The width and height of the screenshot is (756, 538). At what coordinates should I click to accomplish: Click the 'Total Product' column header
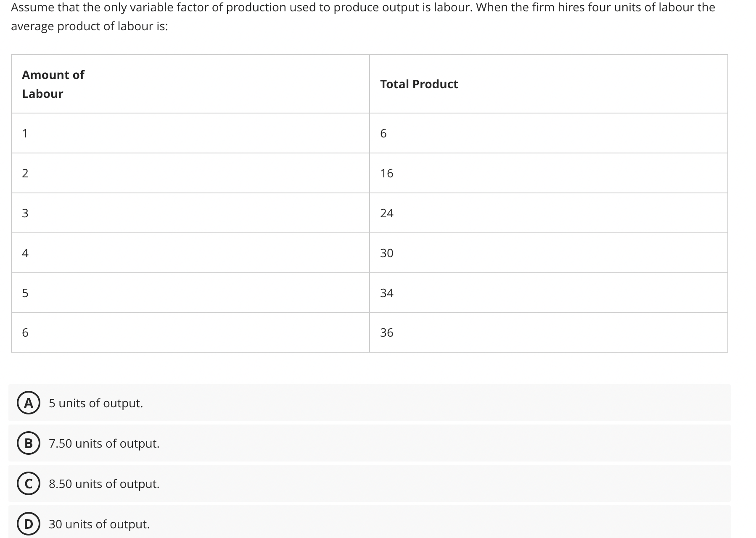[419, 84]
